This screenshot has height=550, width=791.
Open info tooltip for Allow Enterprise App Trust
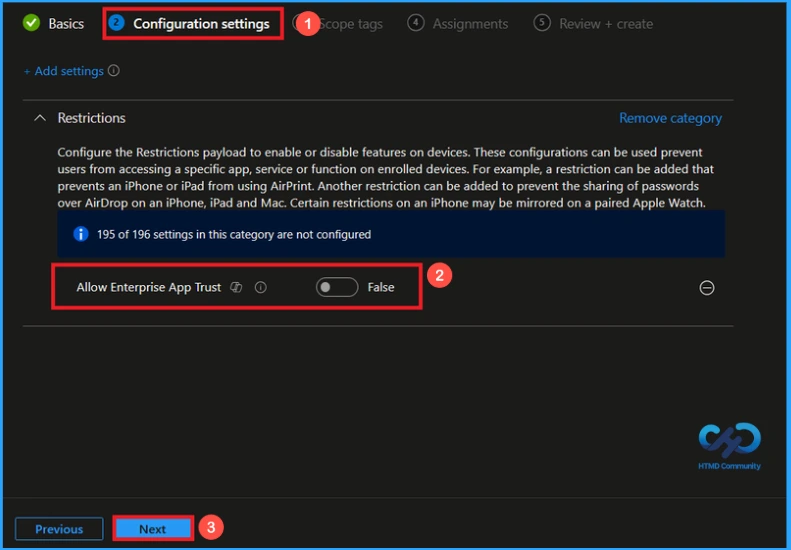coord(260,287)
